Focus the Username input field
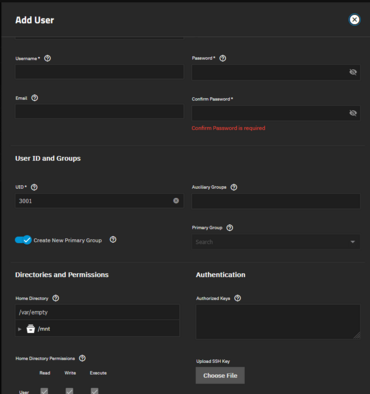370x394 pixels. 99,72
